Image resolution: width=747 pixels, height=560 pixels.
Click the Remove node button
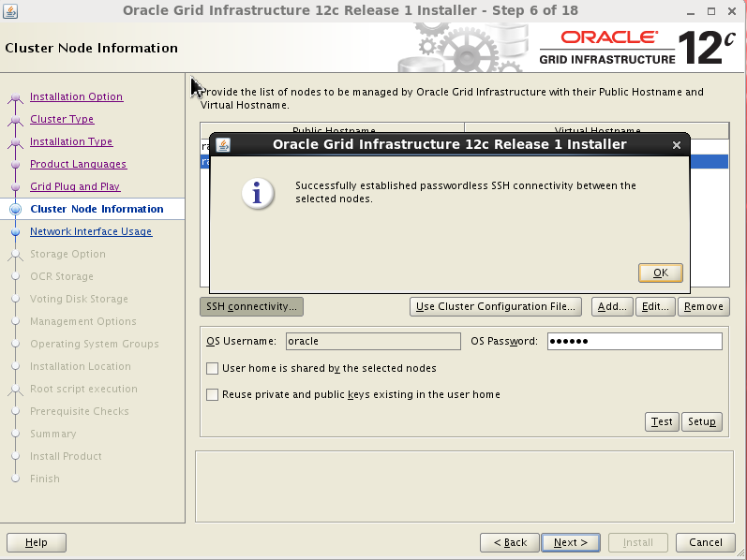(704, 306)
